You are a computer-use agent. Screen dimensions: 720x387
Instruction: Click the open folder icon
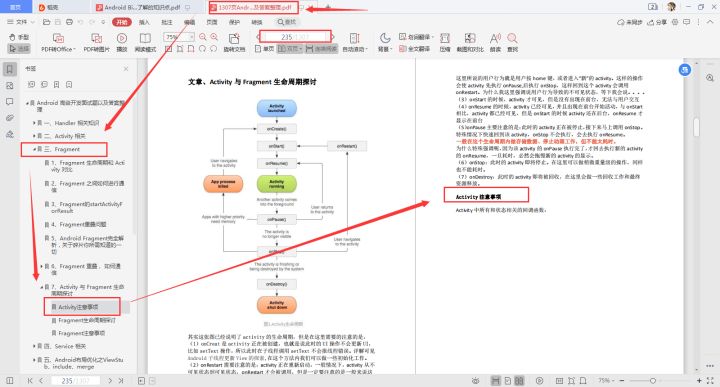(x=46, y=22)
